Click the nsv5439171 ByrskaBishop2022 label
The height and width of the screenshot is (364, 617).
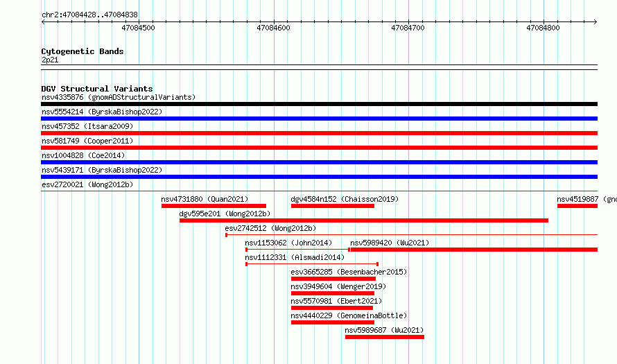(x=102, y=170)
